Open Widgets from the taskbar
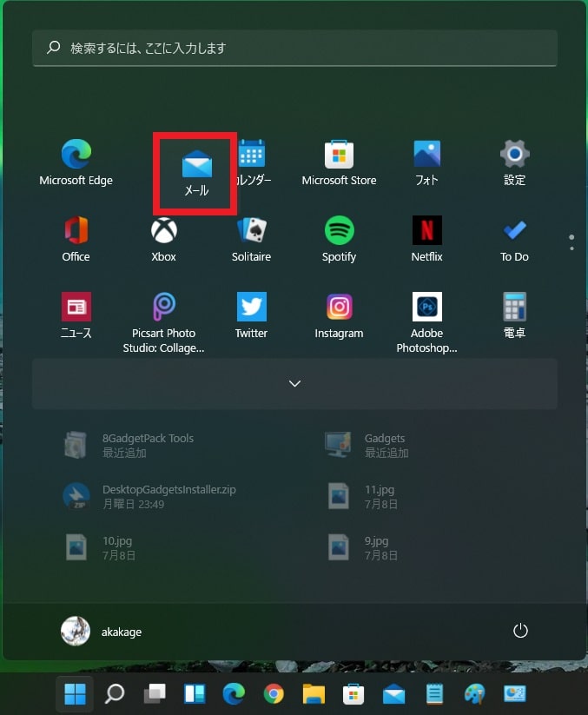 [195, 694]
